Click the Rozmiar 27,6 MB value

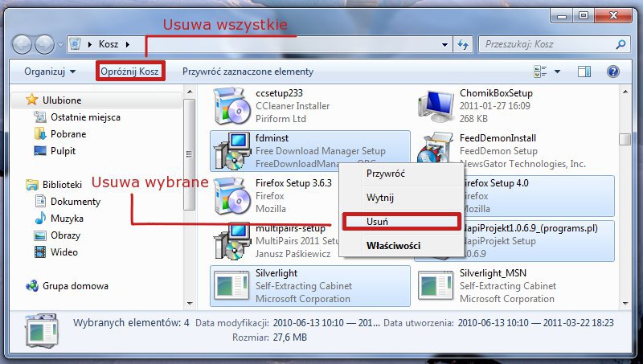point(290,337)
